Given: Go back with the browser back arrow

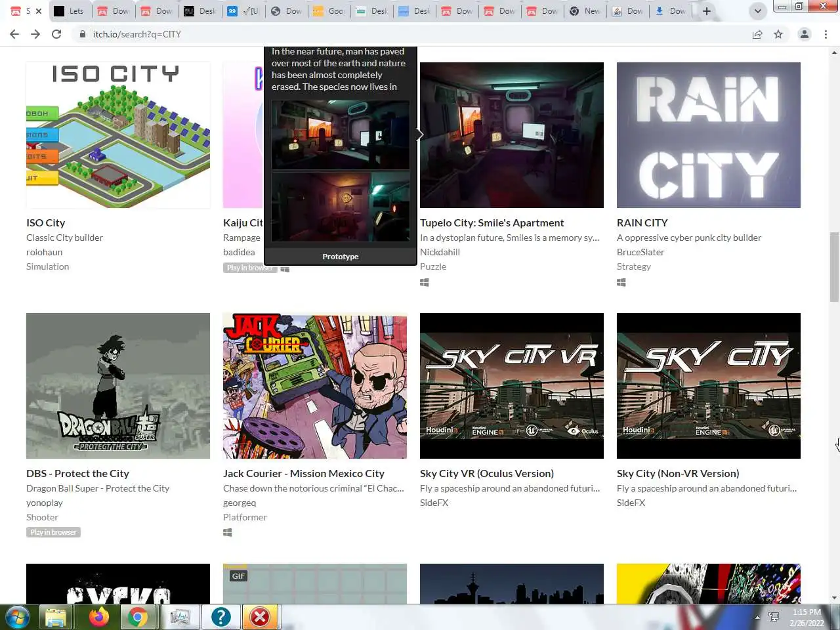Looking at the screenshot, I should coord(14,34).
